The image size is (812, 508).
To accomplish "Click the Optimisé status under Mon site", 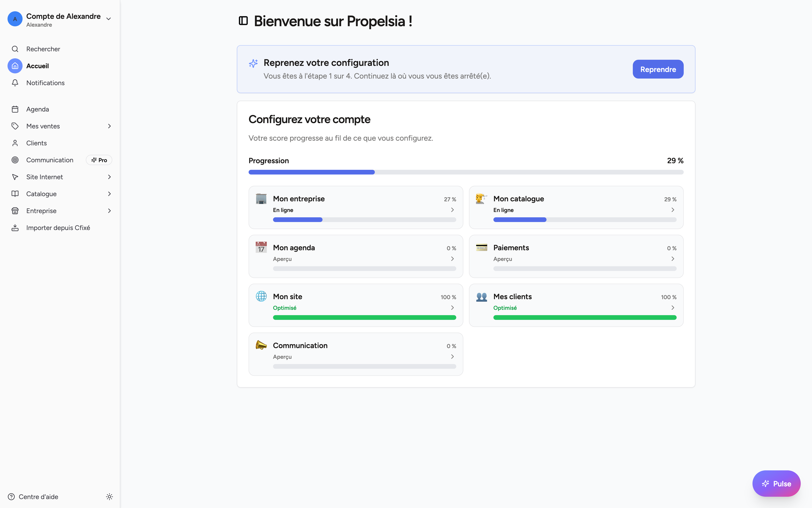I will tap(285, 308).
